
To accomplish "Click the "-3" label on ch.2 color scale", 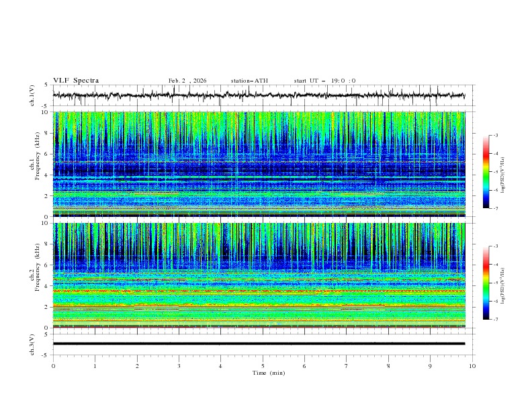I will 496,246.
